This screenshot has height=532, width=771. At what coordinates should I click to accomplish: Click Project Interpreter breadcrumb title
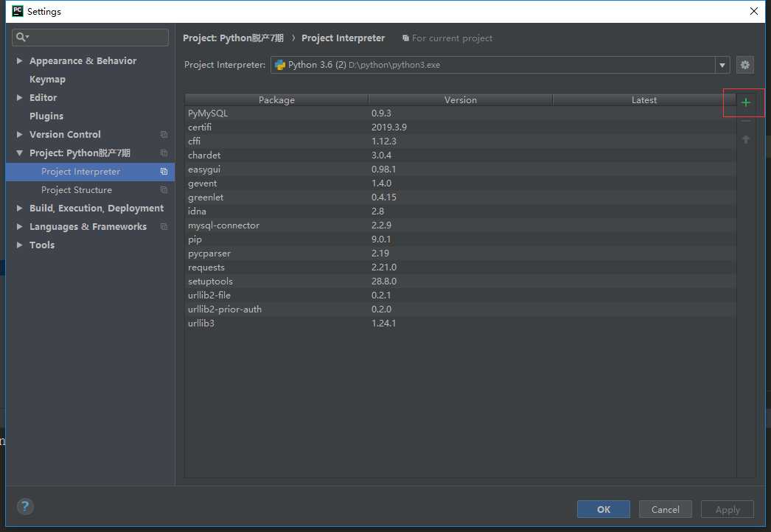point(343,38)
